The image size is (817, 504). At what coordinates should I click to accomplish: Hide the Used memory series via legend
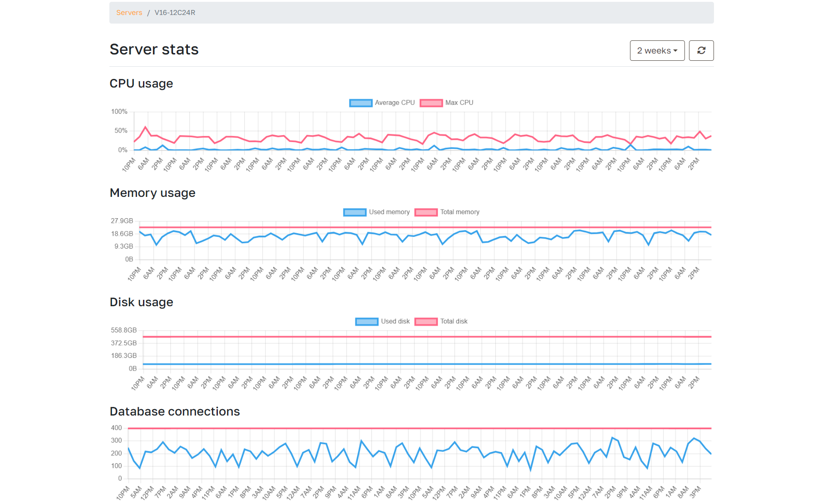354,212
